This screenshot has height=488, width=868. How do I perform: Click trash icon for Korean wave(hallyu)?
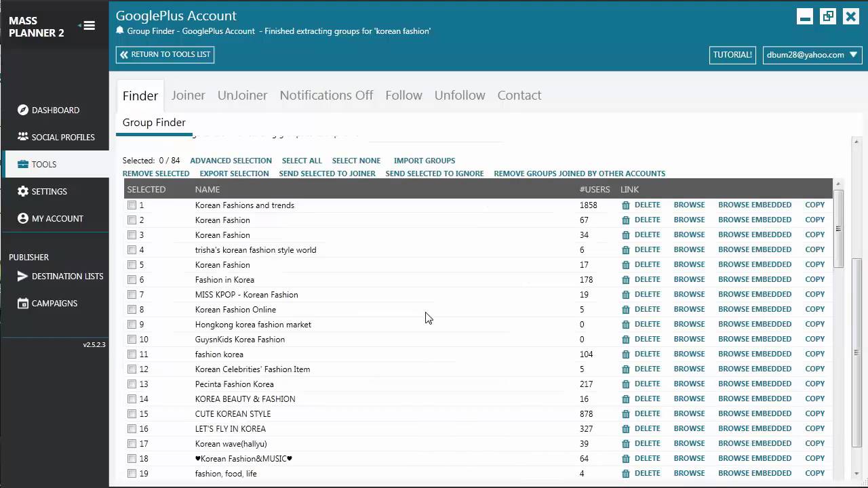pos(626,444)
